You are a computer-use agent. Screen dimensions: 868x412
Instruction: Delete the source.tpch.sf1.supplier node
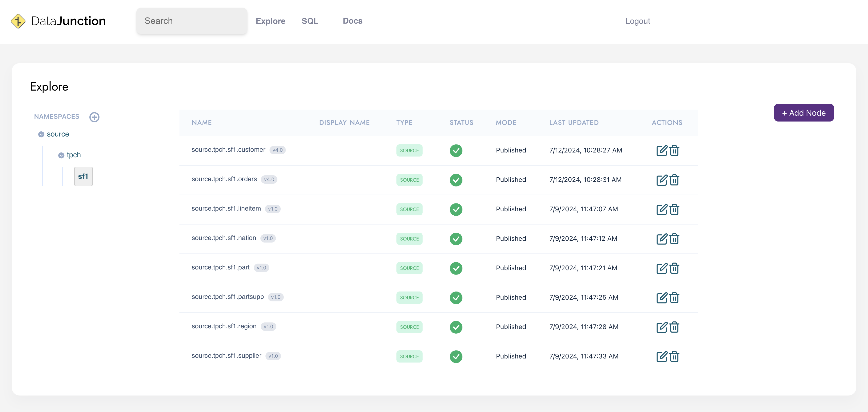click(674, 356)
